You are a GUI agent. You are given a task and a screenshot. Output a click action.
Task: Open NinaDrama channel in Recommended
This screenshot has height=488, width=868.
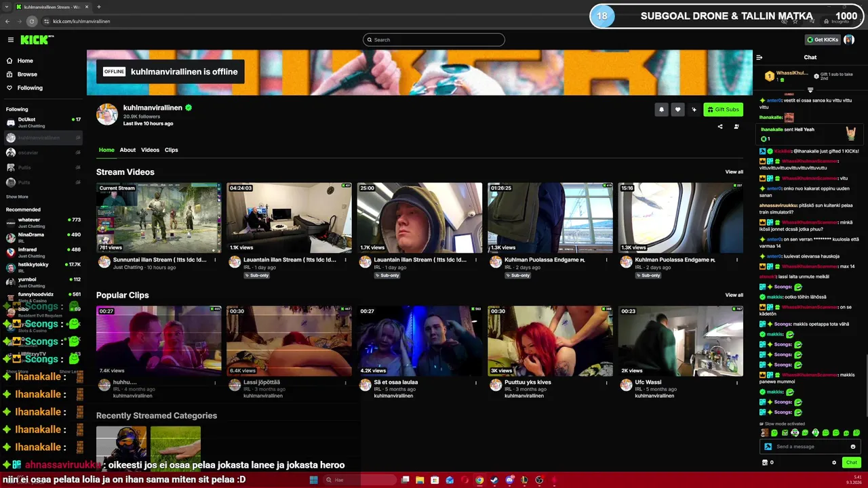[x=43, y=237]
